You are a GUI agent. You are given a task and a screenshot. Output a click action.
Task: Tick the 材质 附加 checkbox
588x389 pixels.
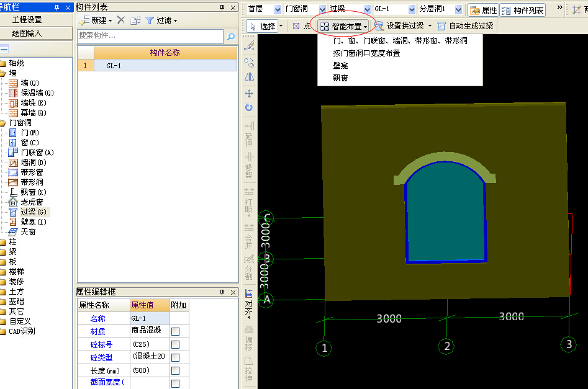175,332
